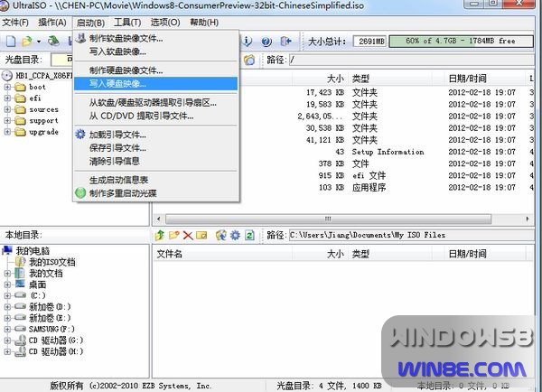
Task: Click the New file toolbar icon
Action: coord(11,42)
